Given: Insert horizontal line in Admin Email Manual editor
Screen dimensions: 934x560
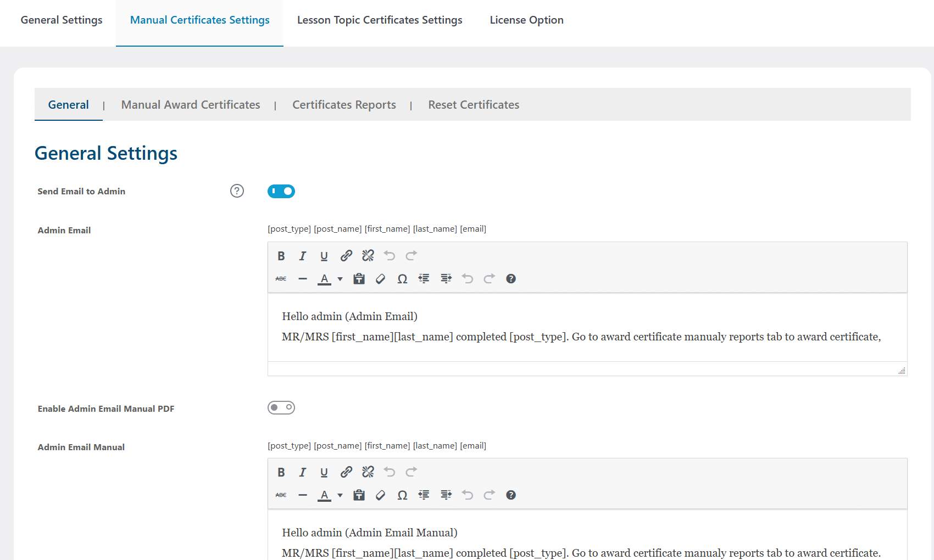Looking at the screenshot, I should coord(303,495).
